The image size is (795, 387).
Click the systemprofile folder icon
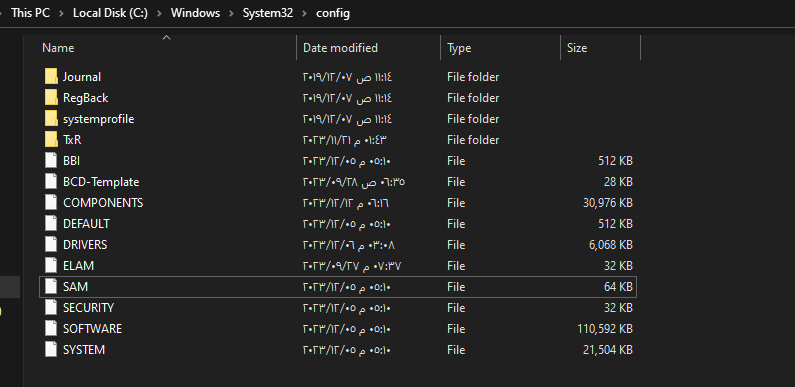coord(51,119)
